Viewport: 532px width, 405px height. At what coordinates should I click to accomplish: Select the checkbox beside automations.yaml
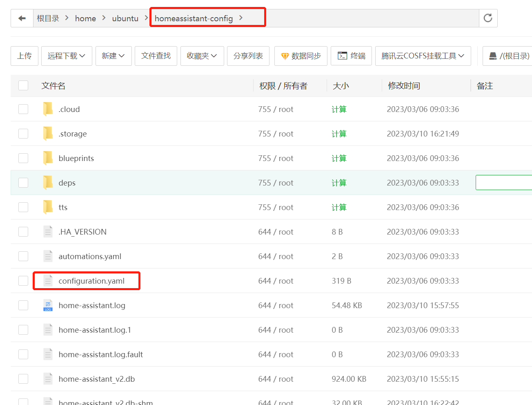pyautogui.click(x=23, y=256)
